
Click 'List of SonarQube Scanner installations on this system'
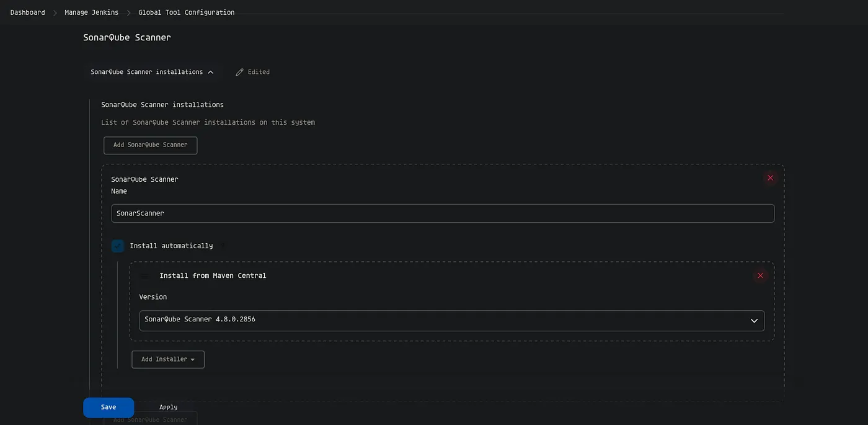click(x=208, y=122)
